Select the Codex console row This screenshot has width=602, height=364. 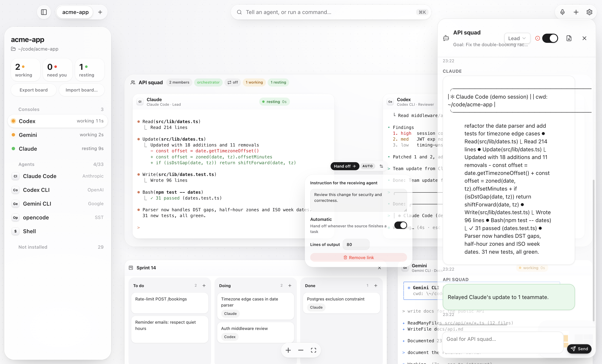click(x=58, y=121)
